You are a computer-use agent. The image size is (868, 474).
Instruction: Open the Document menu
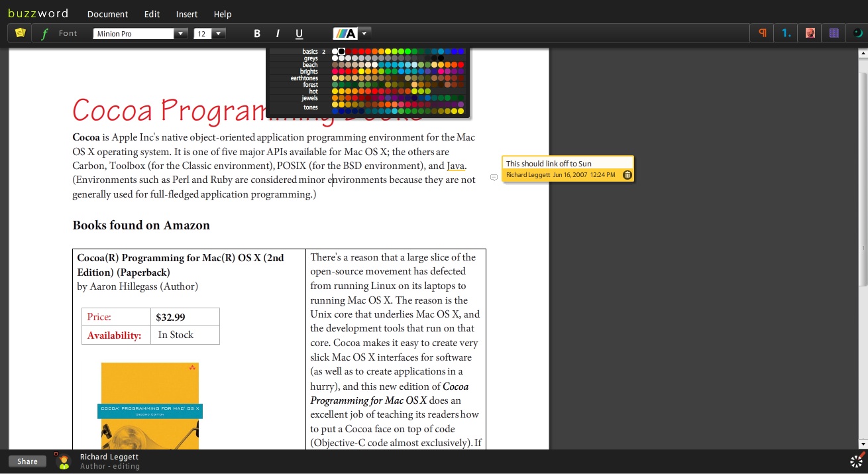tap(107, 14)
